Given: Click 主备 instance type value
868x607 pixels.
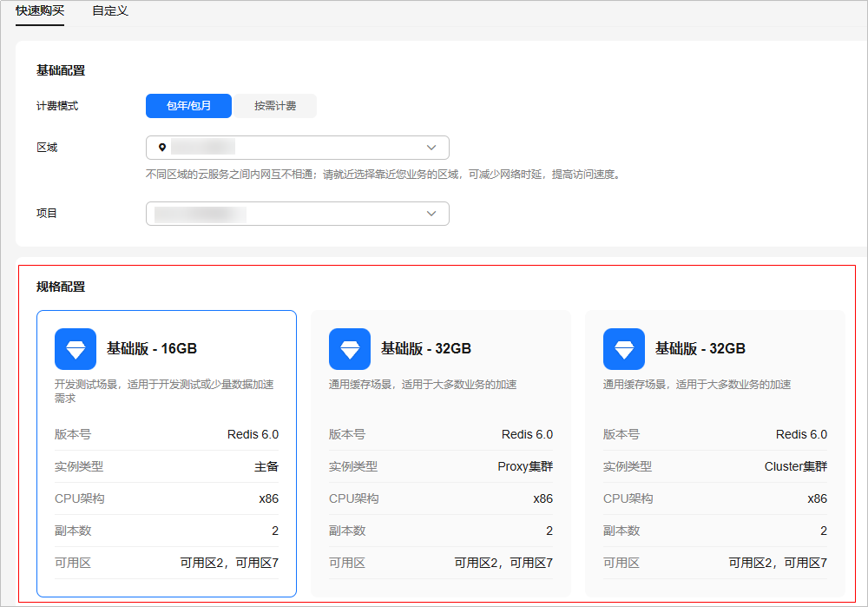Looking at the screenshot, I should point(266,466).
